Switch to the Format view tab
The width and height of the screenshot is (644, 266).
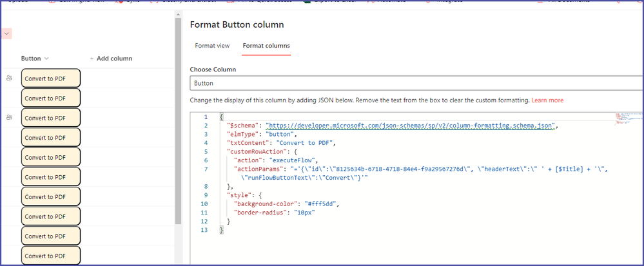[x=212, y=46]
